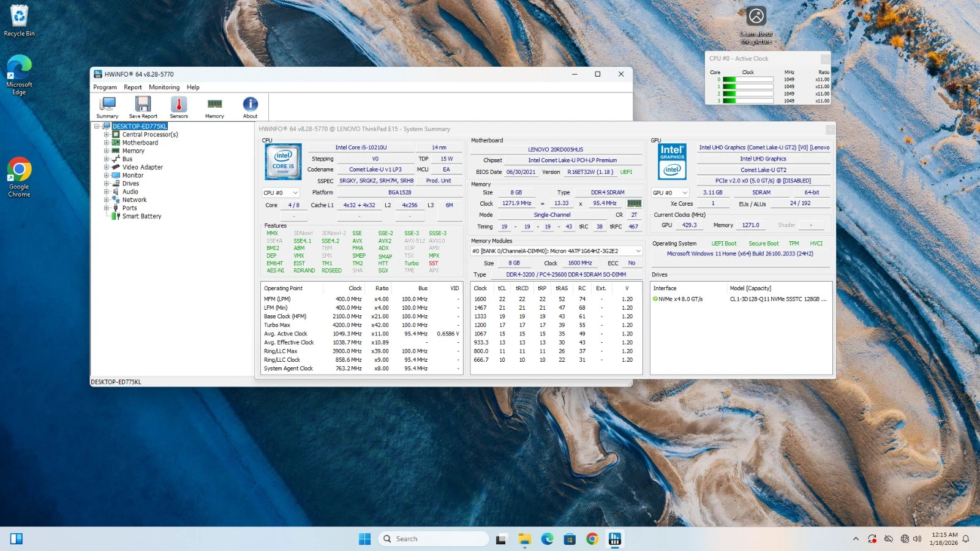980x551 pixels.
Task: Click the Core 0 clock bar
Action: (x=748, y=80)
